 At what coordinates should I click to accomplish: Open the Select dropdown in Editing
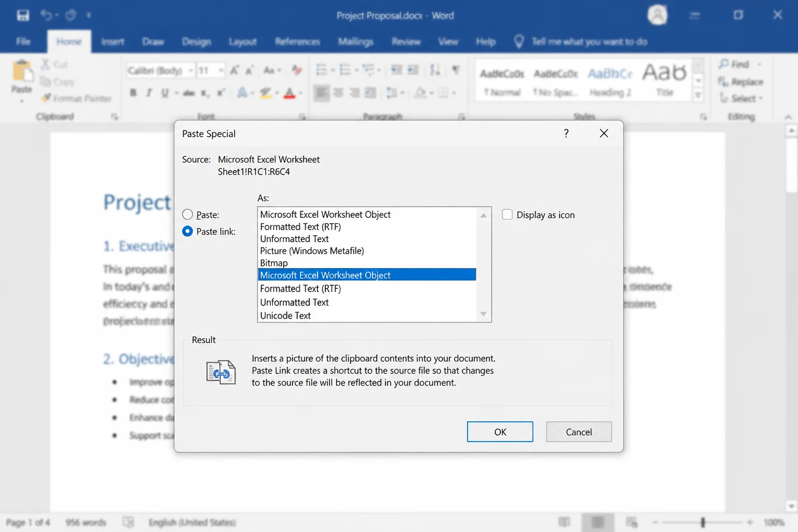click(741, 98)
